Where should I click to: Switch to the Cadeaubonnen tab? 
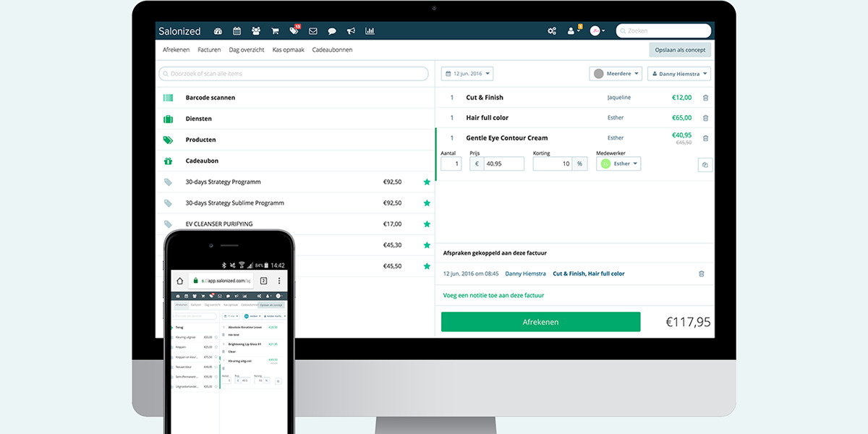coord(333,50)
